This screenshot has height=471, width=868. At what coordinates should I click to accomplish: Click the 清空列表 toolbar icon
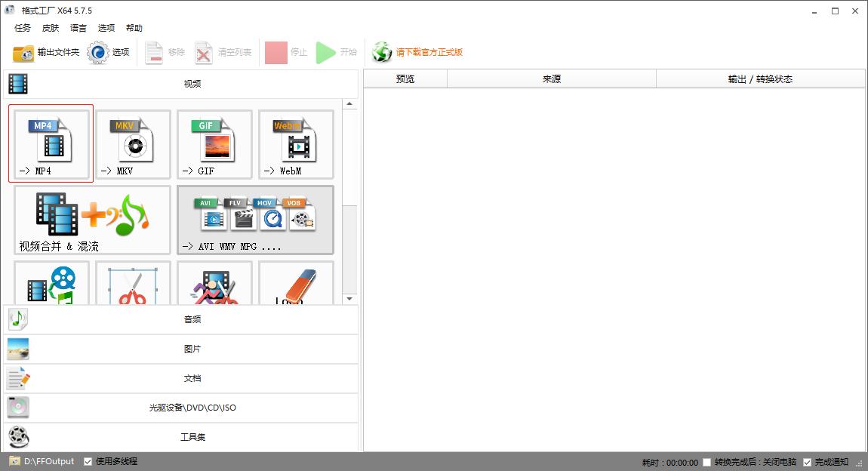[203, 52]
